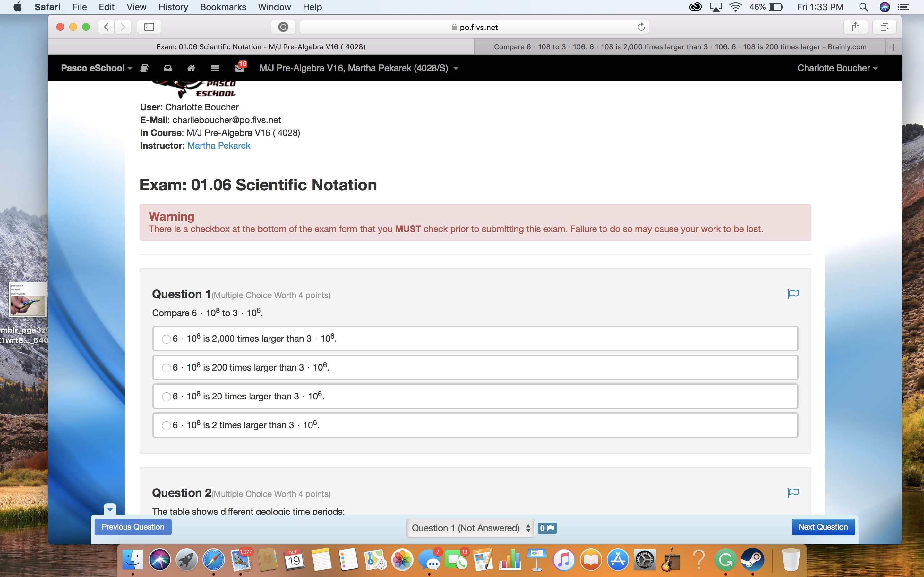Open the mail icon with 16 badge
Image resolution: width=924 pixels, height=577 pixels.
pos(240,68)
